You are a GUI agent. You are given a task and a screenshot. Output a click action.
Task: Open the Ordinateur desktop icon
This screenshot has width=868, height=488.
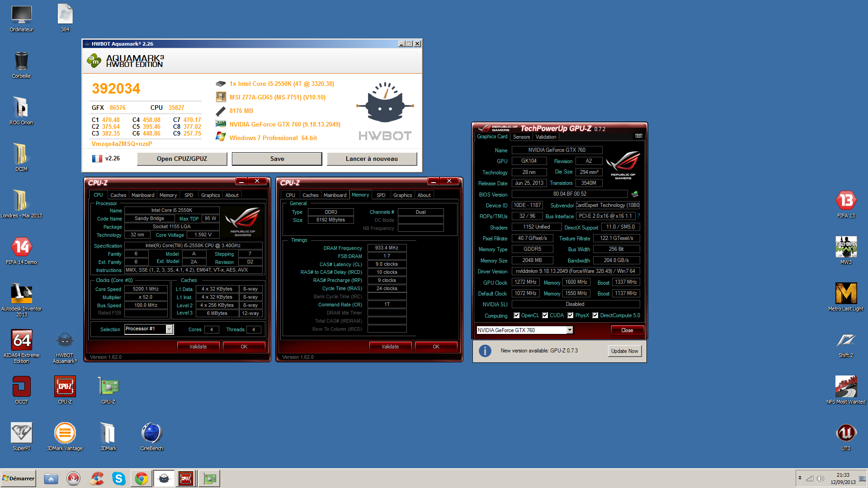(21, 19)
